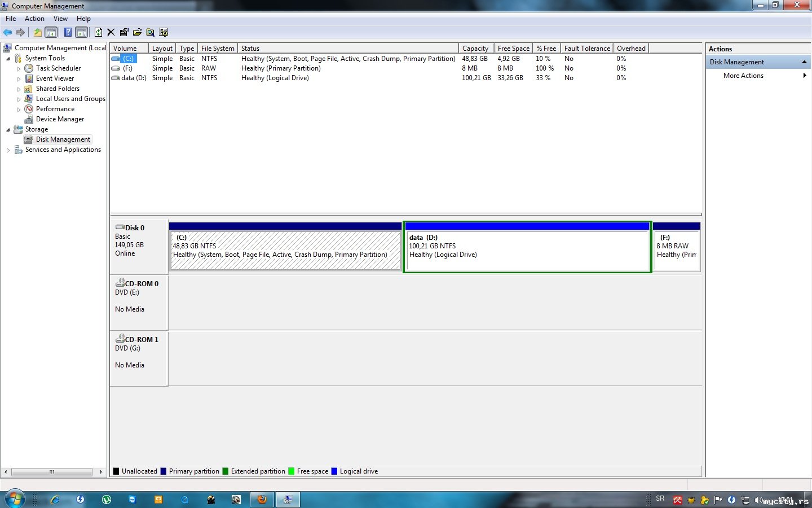Expand the Task Scheduler node arrow

pyautogui.click(x=19, y=68)
